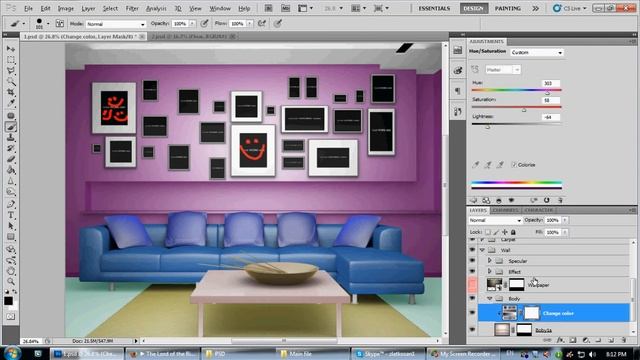Select the Lasso tool
The height and width of the screenshot is (360, 640).
11,71
